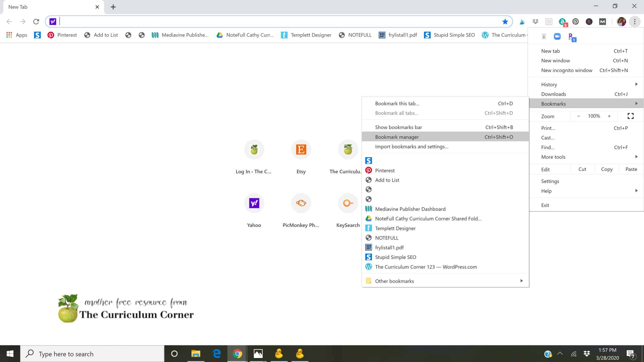Viewport: 644px width, 362px height.
Task: Open the frylistall1.pdf bookmark
Action: (x=389, y=247)
